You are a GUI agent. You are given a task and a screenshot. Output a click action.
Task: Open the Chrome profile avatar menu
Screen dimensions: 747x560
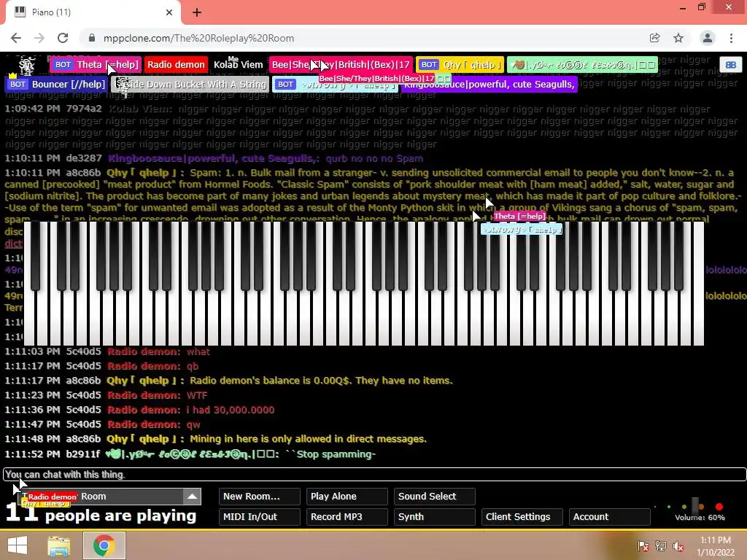pyautogui.click(x=708, y=38)
